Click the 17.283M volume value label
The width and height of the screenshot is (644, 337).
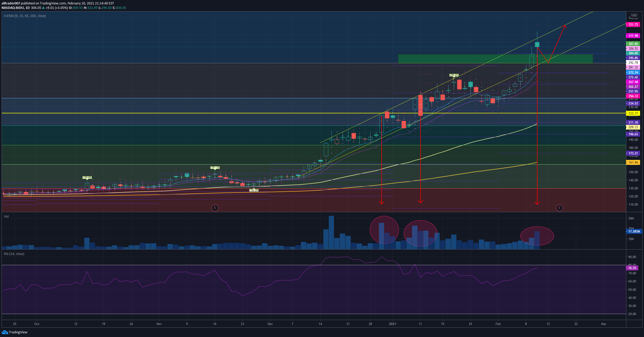634,231
